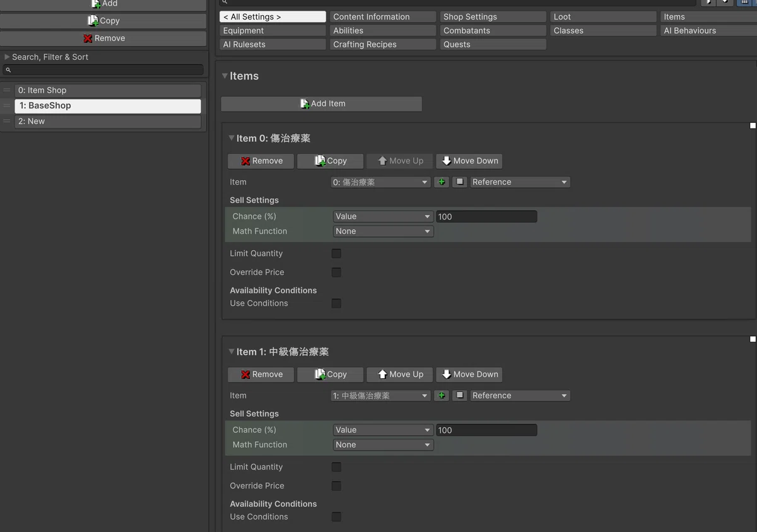Remove Item 0 from the shop

coord(261,161)
